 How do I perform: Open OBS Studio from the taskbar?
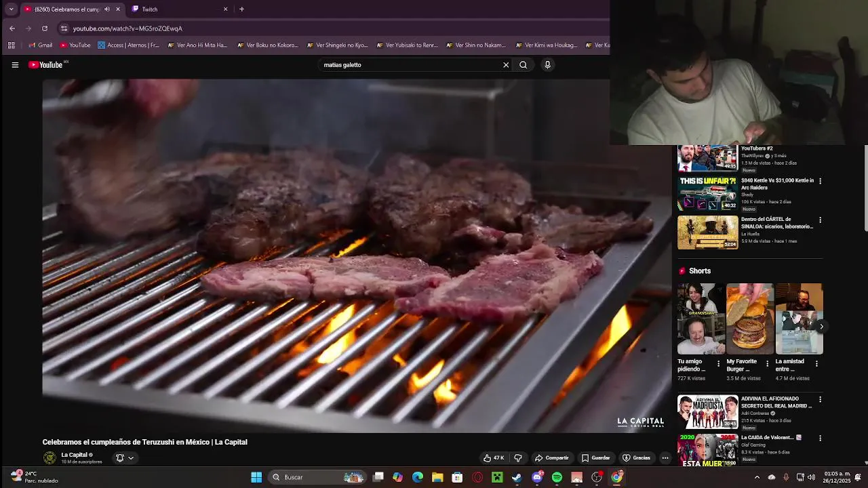pos(597,477)
